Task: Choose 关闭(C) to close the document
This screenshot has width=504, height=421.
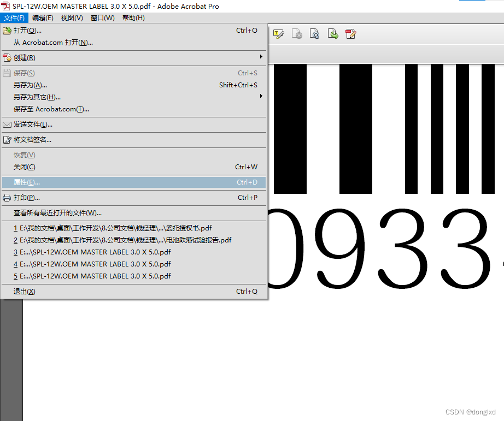Action: (134, 167)
